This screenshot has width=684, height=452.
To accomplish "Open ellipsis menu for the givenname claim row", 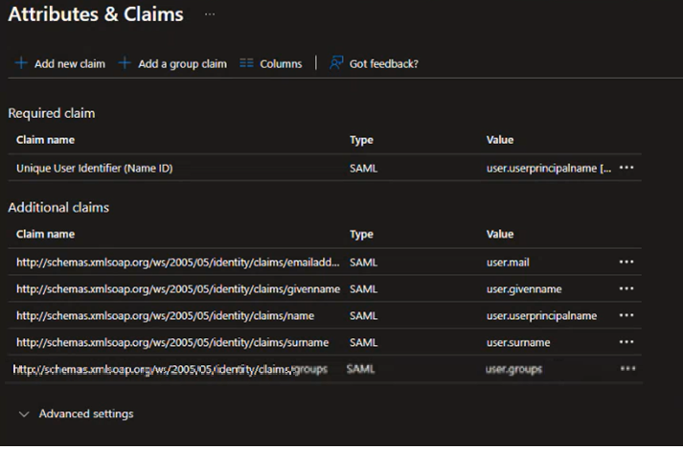I will click(x=627, y=289).
